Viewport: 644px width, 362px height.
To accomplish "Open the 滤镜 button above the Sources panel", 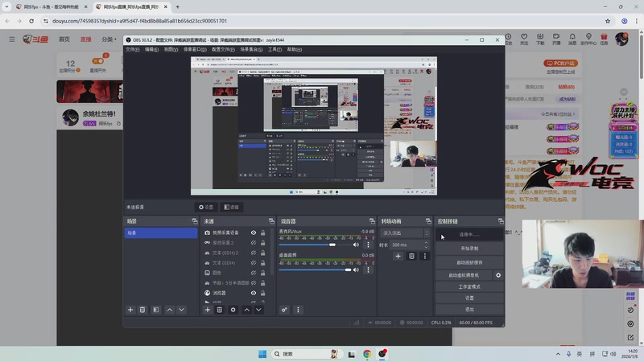I will [x=231, y=208].
